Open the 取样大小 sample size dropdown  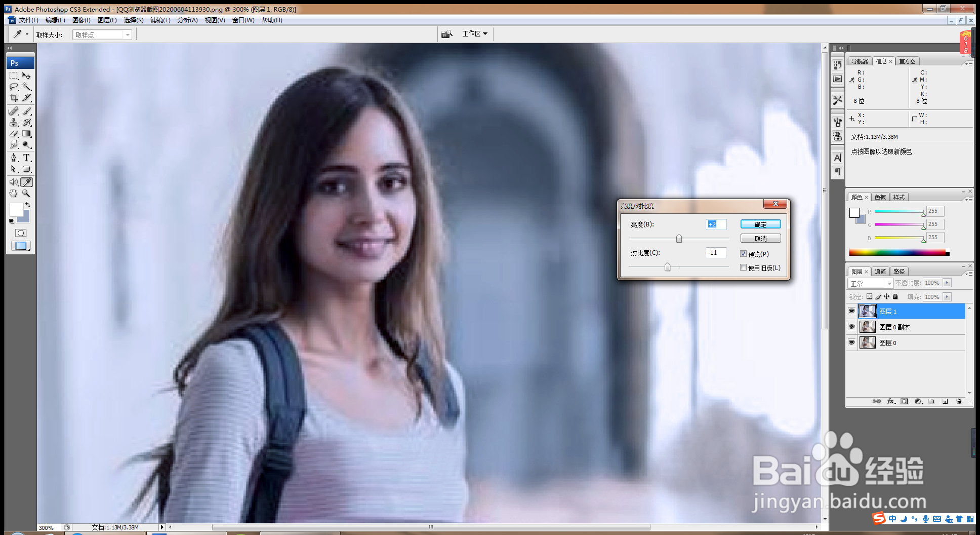102,34
